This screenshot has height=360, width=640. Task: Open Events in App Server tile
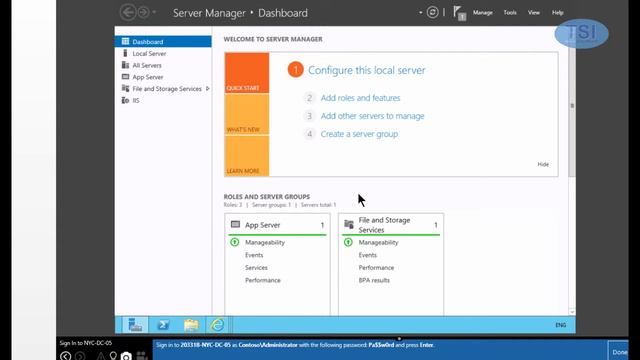coord(254,255)
